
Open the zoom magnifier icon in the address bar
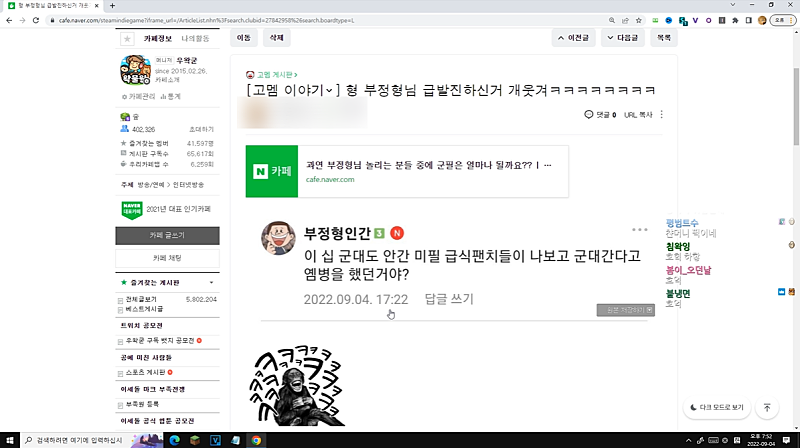click(x=612, y=20)
